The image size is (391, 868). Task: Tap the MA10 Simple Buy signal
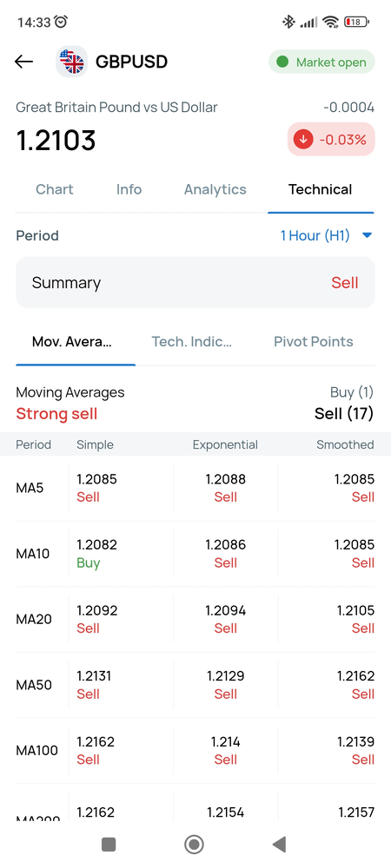pos(89,563)
